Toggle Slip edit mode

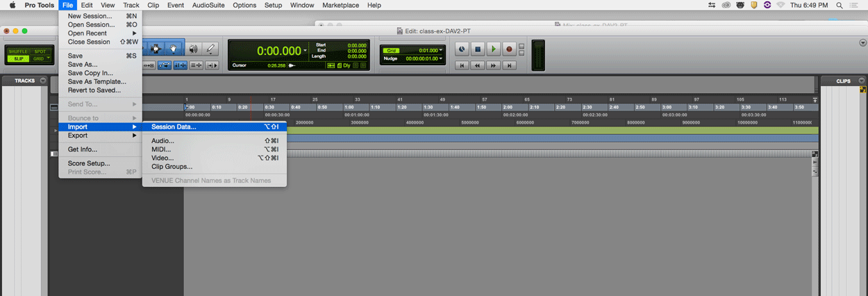18,59
